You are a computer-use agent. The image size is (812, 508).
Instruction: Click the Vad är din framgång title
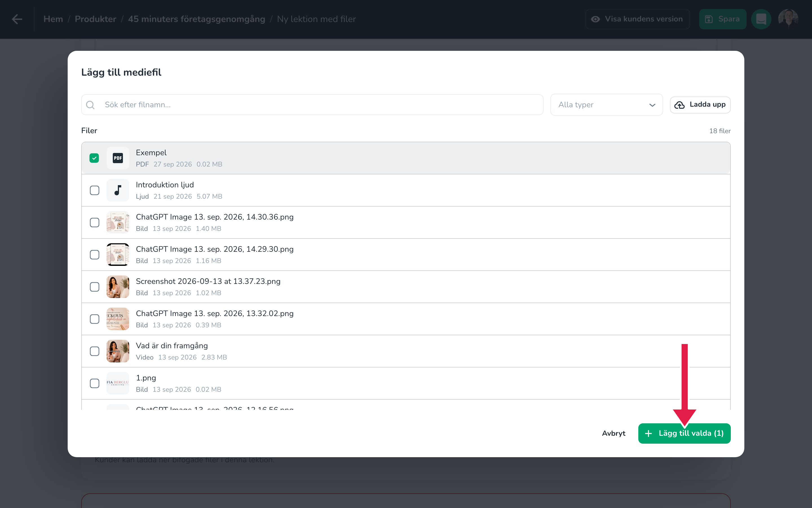[x=172, y=346]
